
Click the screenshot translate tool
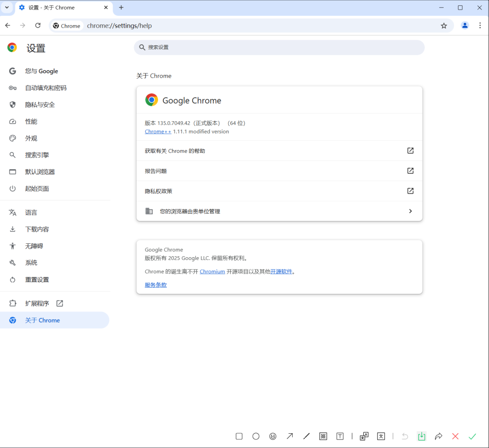pos(364,436)
